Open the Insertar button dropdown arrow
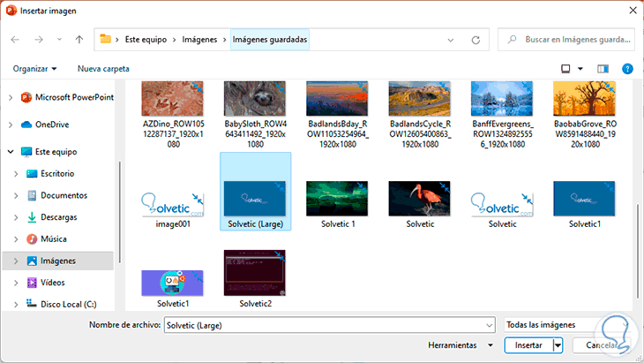 pyautogui.click(x=558, y=345)
